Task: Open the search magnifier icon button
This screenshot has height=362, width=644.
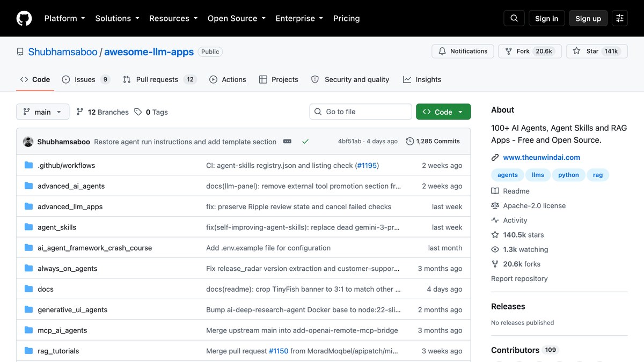Action: [x=514, y=18]
